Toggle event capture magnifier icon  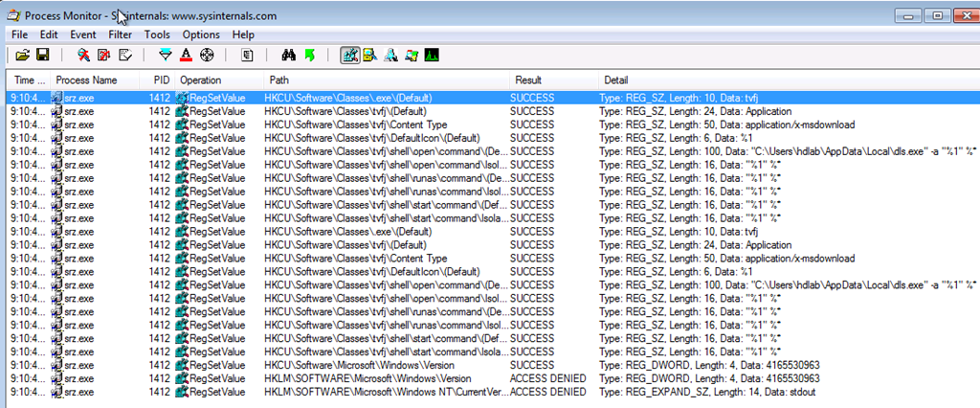pyautogui.click(x=84, y=55)
